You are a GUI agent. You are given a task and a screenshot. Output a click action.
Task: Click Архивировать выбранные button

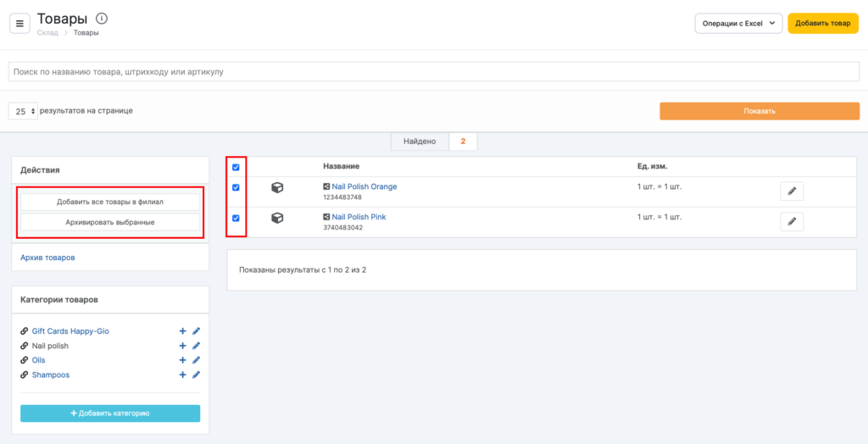pos(110,222)
